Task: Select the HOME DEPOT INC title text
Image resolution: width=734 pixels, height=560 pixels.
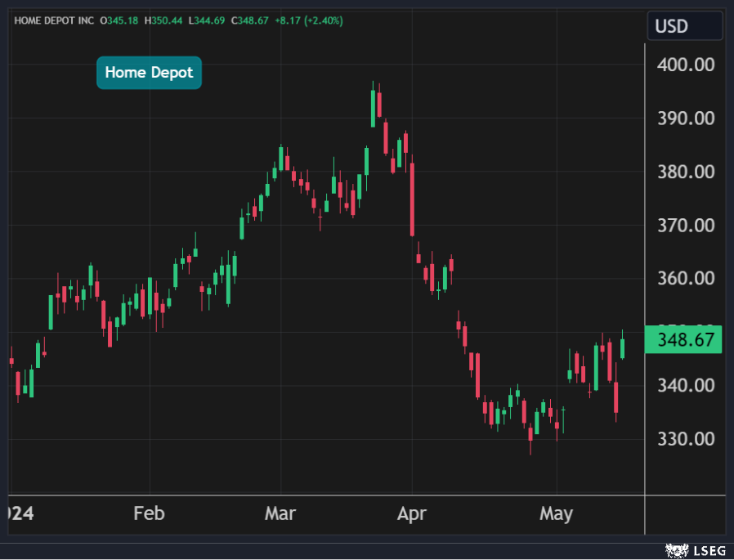Action: click(52, 20)
